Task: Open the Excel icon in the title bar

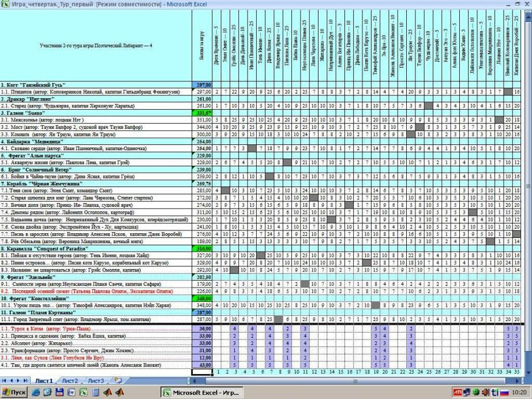Action: coord(5,4)
